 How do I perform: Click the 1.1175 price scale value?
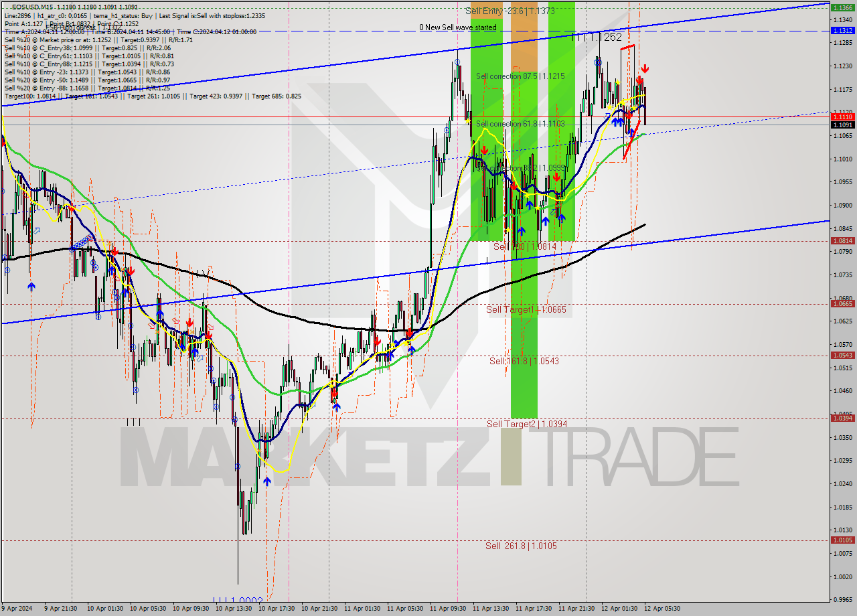[x=842, y=90]
